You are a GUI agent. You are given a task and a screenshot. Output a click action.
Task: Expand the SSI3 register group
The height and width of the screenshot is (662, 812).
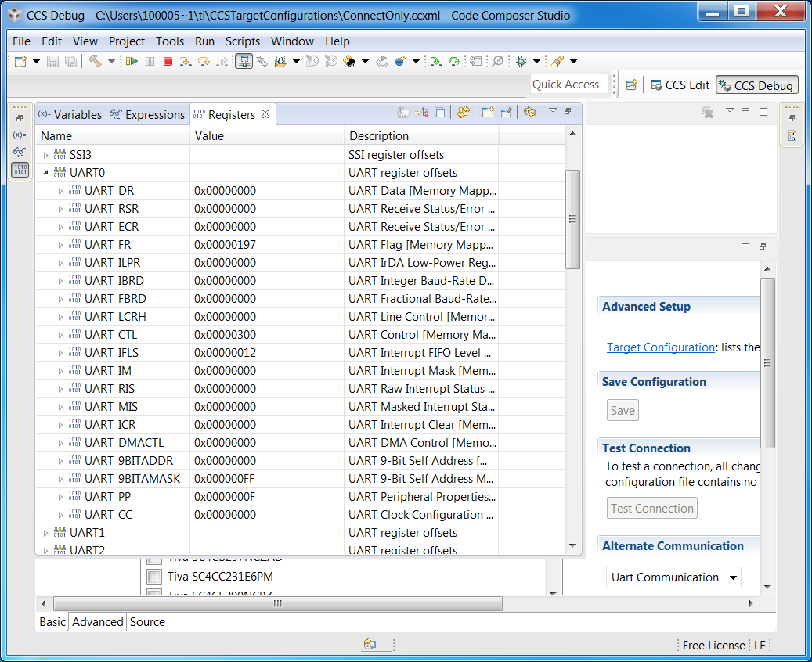[45, 155]
